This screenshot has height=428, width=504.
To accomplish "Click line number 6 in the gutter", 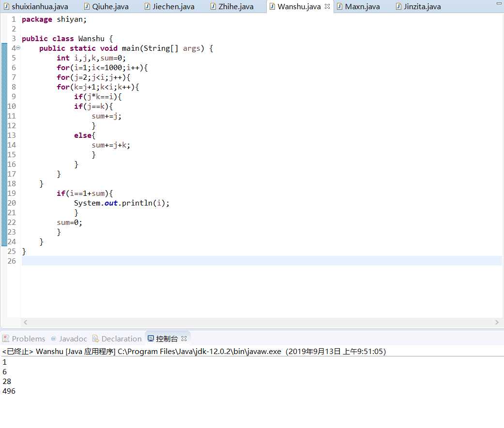I will 14,67.
